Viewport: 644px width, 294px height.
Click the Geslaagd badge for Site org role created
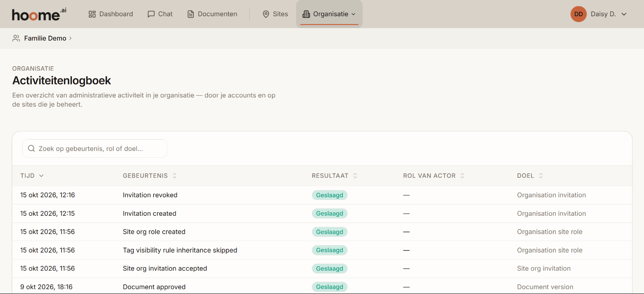pos(329,232)
